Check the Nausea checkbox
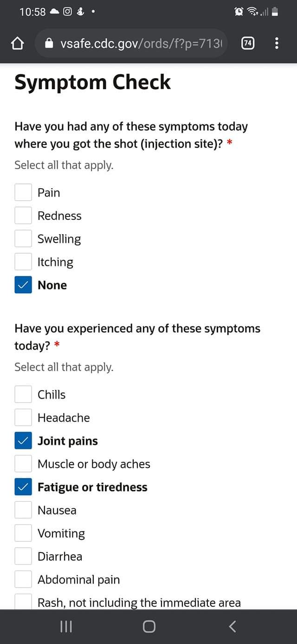Viewport: 297px width, 644px height. click(23, 510)
